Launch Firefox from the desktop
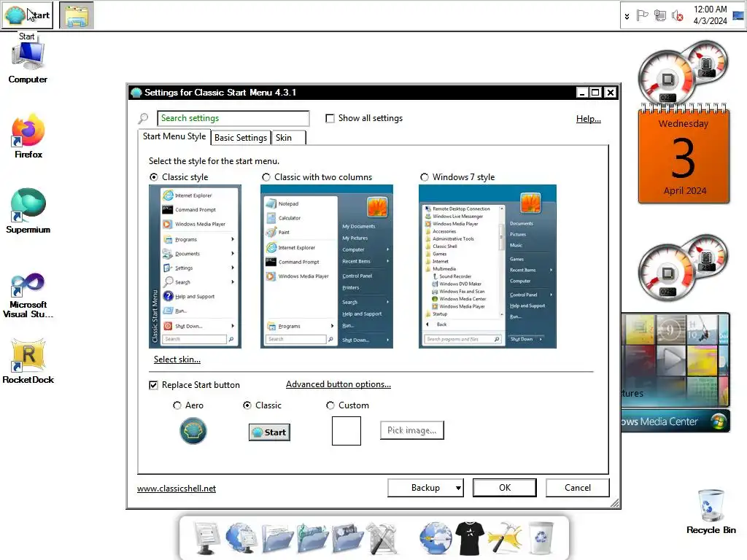Image resolution: width=747 pixels, height=560 pixels. pos(28,136)
